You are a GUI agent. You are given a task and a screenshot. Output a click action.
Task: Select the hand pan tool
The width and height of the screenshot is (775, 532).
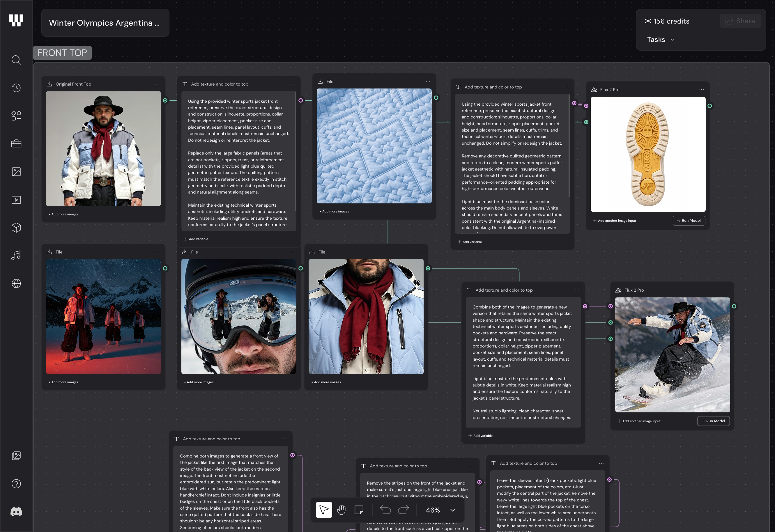[x=341, y=510]
